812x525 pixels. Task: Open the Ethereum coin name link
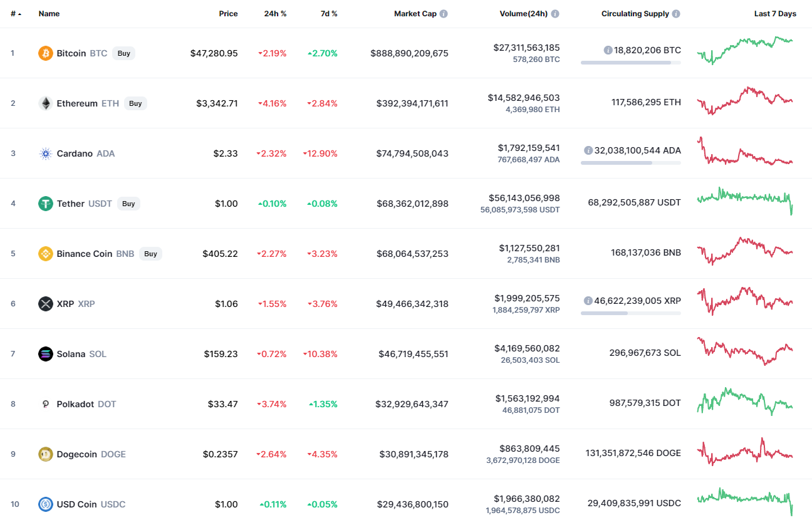click(x=77, y=103)
